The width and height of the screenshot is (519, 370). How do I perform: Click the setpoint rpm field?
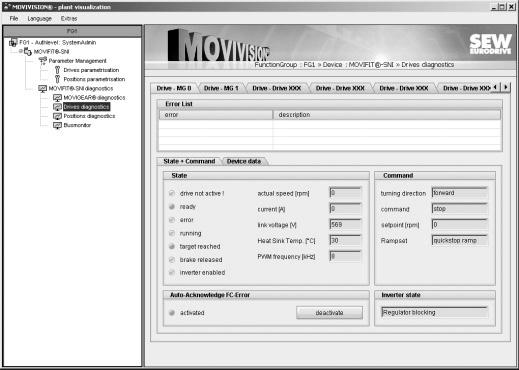click(x=460, y=225)
